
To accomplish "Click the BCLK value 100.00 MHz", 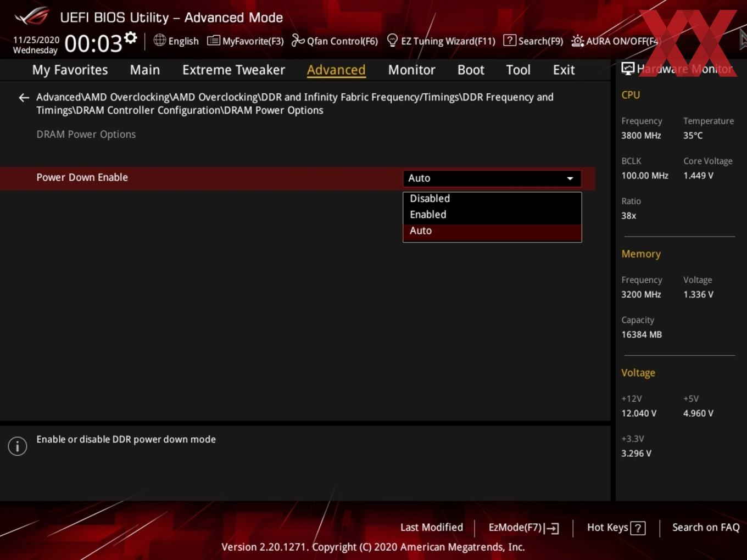I will pyautogui.click(x=645, y=176).
